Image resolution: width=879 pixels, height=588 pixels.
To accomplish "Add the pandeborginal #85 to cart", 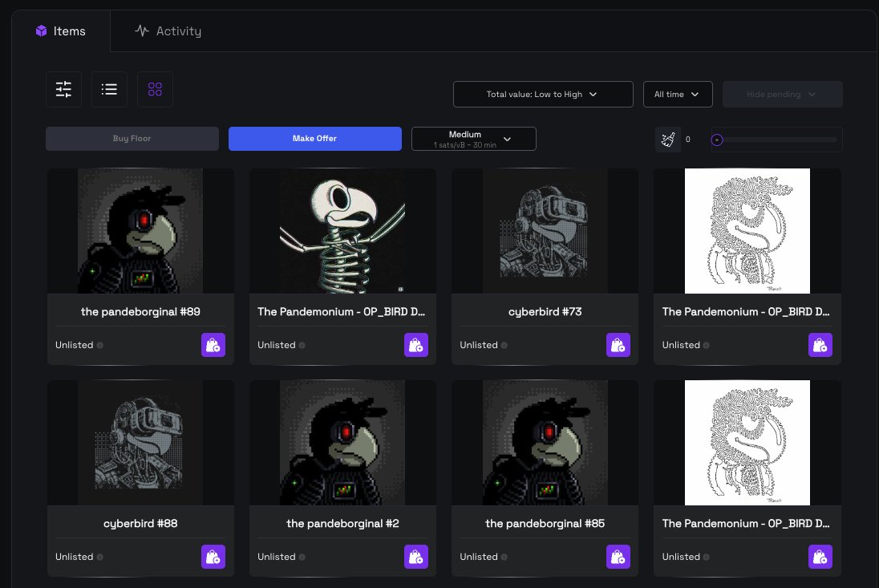I will coord(618,558).
